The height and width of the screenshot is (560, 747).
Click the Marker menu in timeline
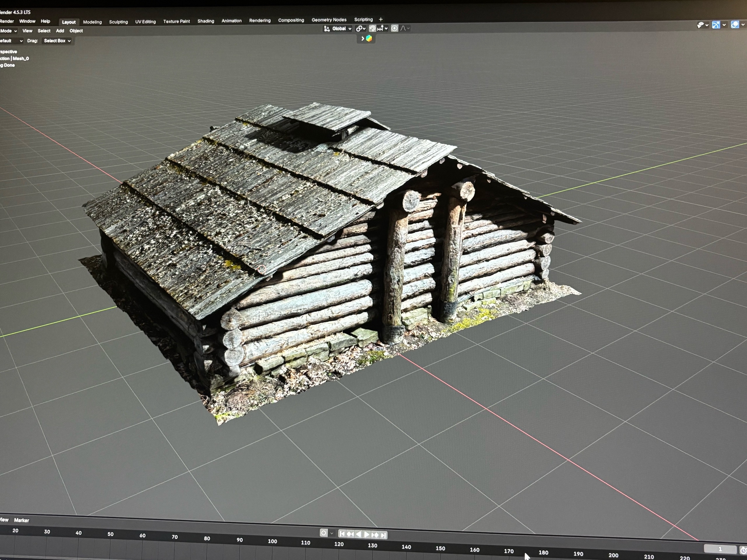22,520
